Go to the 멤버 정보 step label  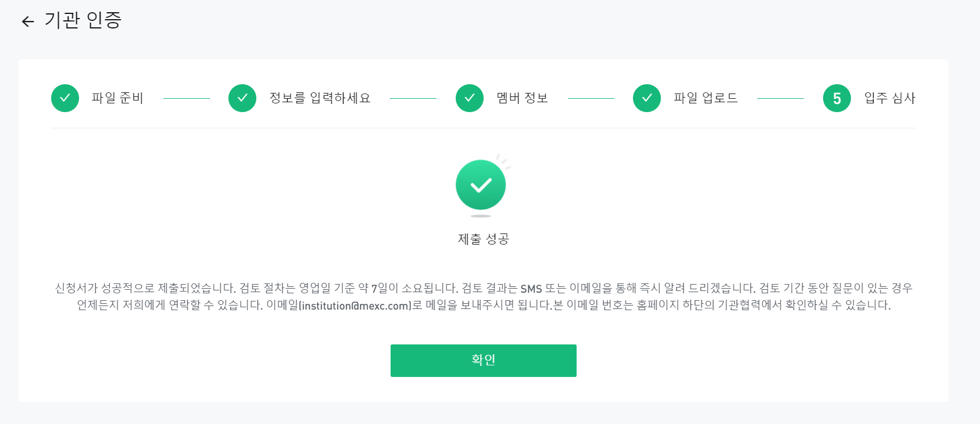(x=523, y=98)
